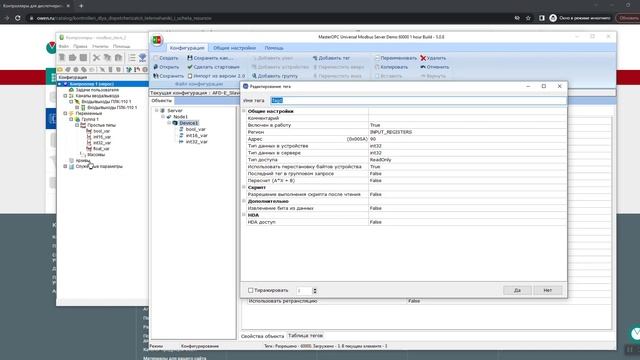Open a new browser tab with plus
Image resolution: width=640 pixels, height=360 pixels.
[x=81, y=6]
